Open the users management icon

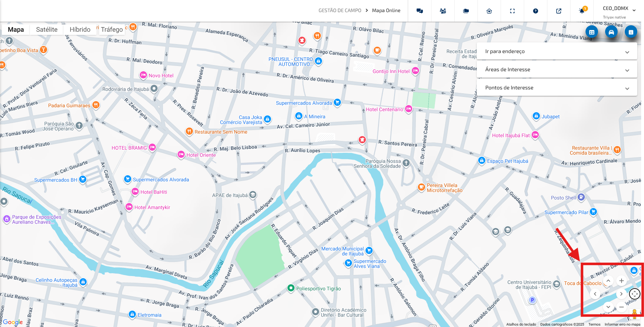443,11
